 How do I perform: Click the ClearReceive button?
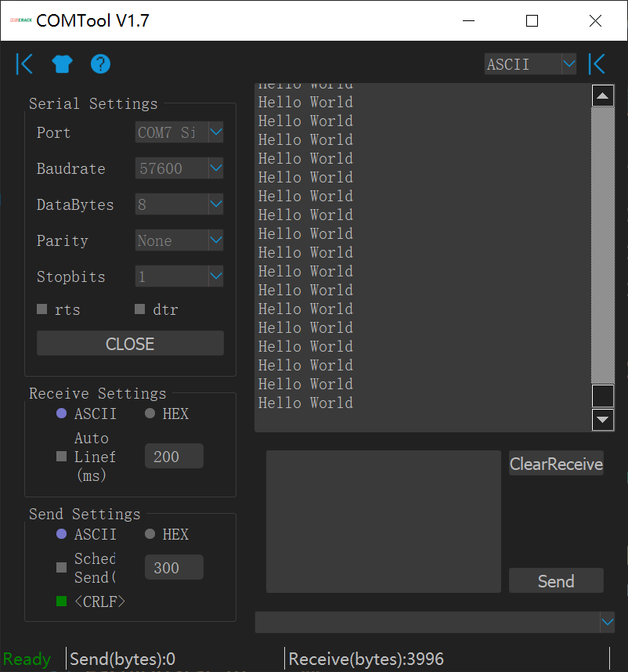[x=556, y=464]
